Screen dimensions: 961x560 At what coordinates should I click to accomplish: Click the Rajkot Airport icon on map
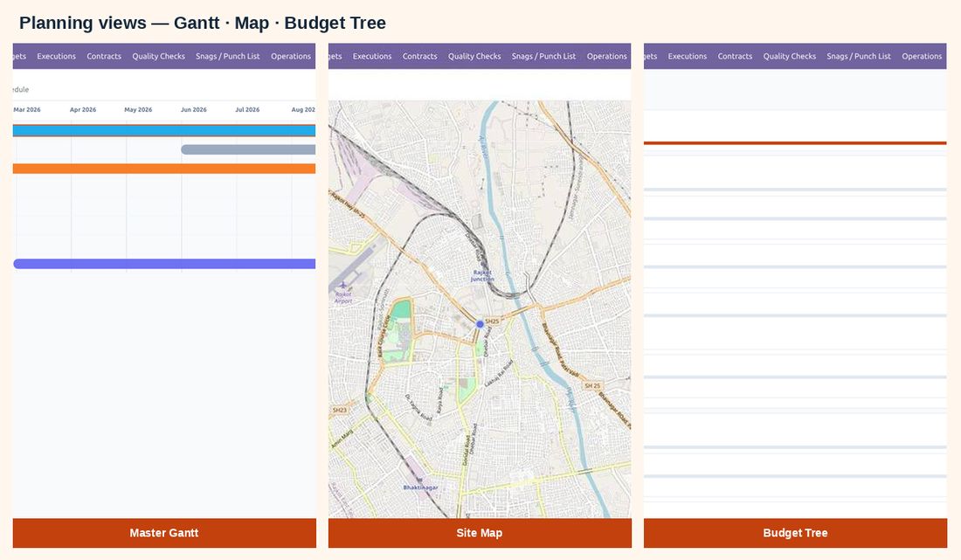[343, 286]
